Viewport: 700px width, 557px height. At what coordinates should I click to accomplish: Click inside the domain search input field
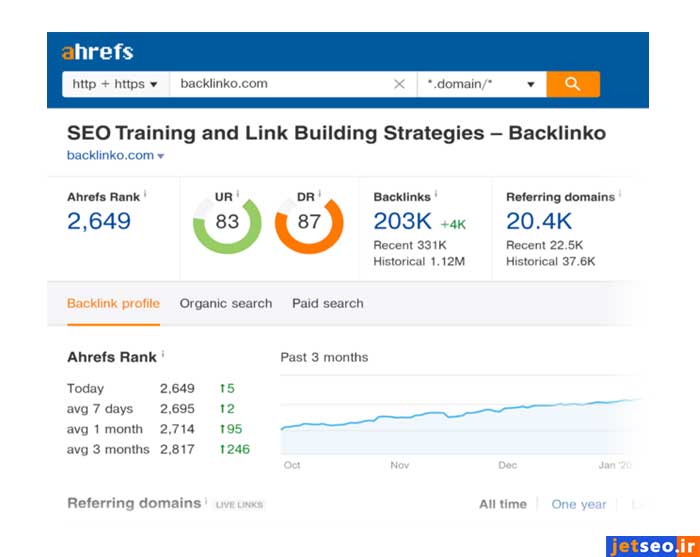pos(280,84)
